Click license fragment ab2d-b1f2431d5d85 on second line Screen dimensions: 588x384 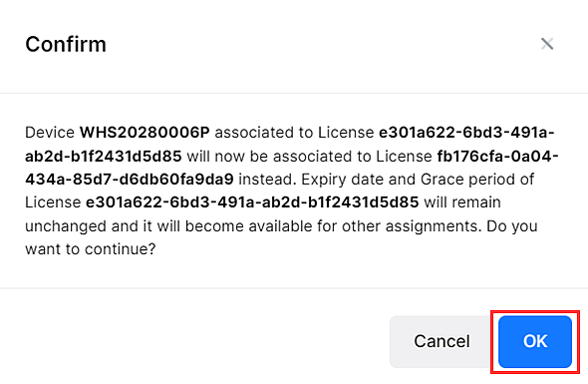pos(104,157)
